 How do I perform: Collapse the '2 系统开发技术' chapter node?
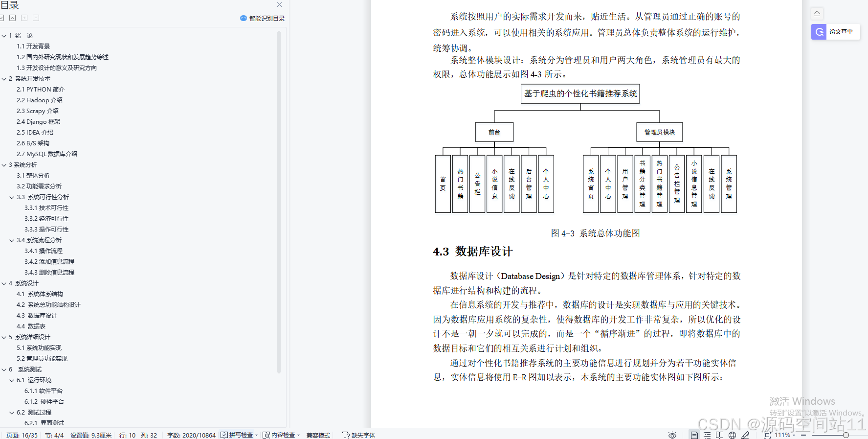pos(4,79)
